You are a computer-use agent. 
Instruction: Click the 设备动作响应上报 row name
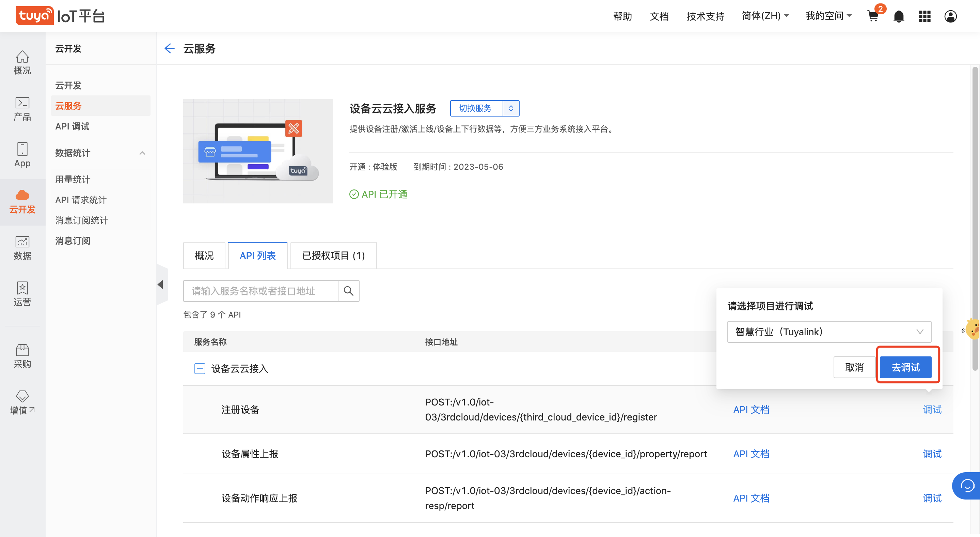(259, 498)
